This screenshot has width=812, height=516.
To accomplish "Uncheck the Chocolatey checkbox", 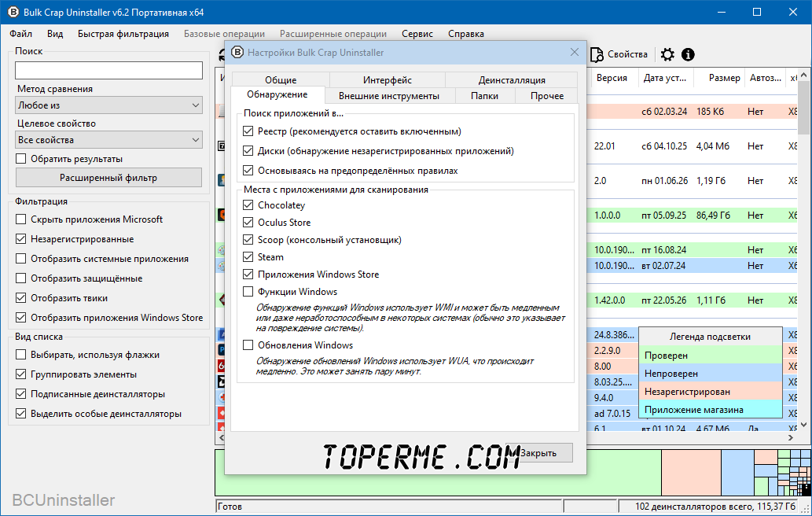I will (248, 205).
